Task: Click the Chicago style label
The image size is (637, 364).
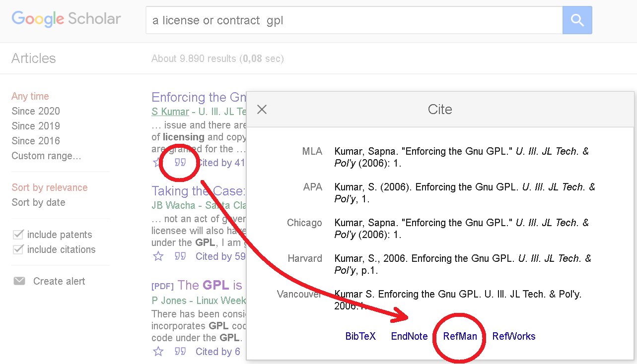Action: click(x=304, y=223)
